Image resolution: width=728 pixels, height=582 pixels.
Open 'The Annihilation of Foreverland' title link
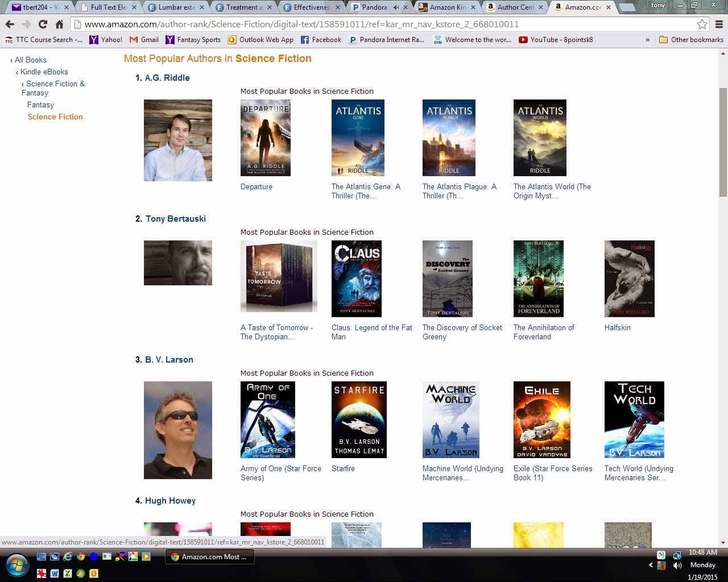point(544,332)
